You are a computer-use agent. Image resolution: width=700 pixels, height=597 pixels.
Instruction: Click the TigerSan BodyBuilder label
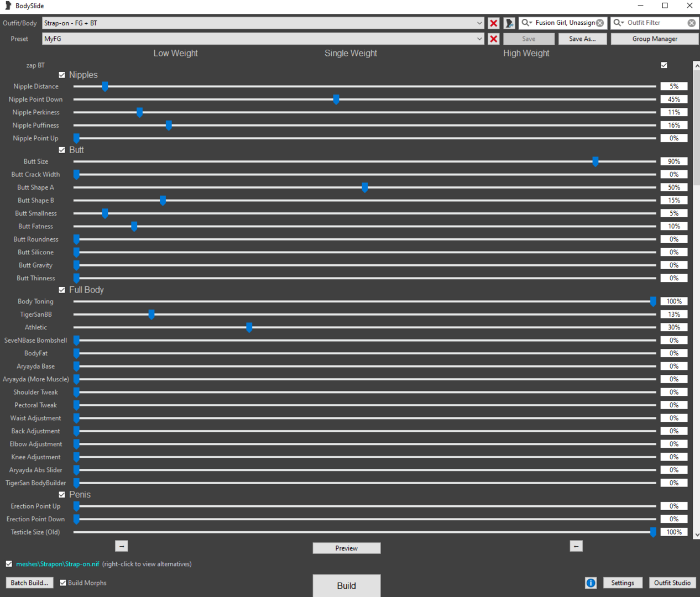[36, 483]
